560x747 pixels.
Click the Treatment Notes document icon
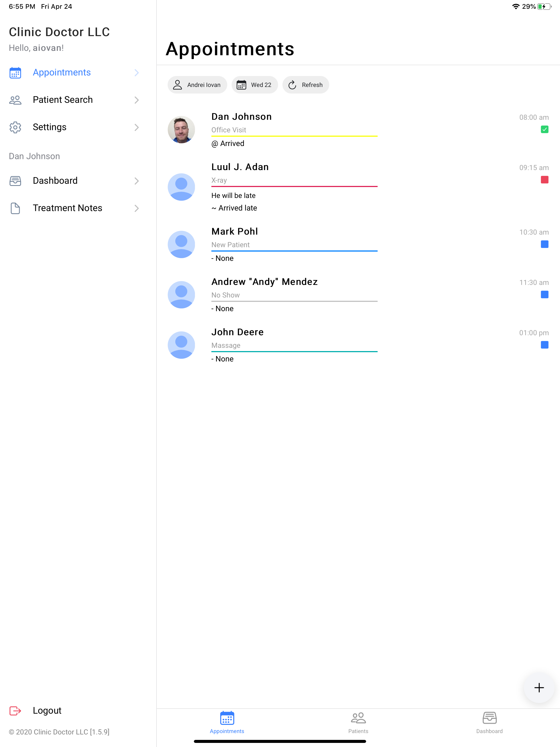[x=15, y=208]
